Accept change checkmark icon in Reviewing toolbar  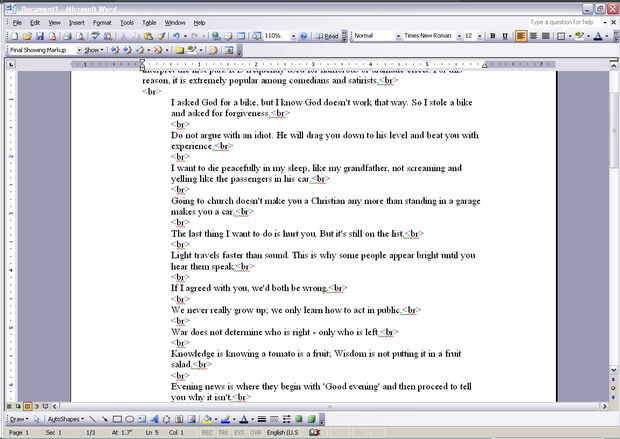(x=140, y=50)
